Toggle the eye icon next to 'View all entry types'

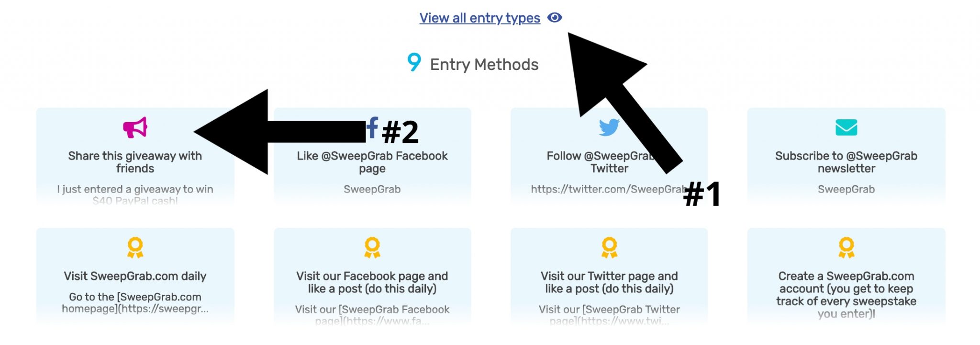pos(555,18)
